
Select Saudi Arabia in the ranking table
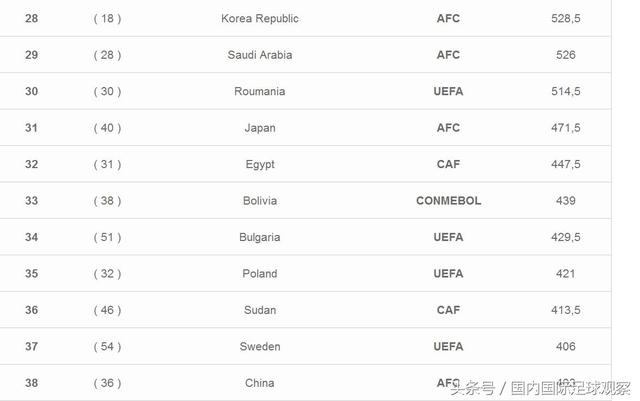pyautogui.click(x=259, y=55)
